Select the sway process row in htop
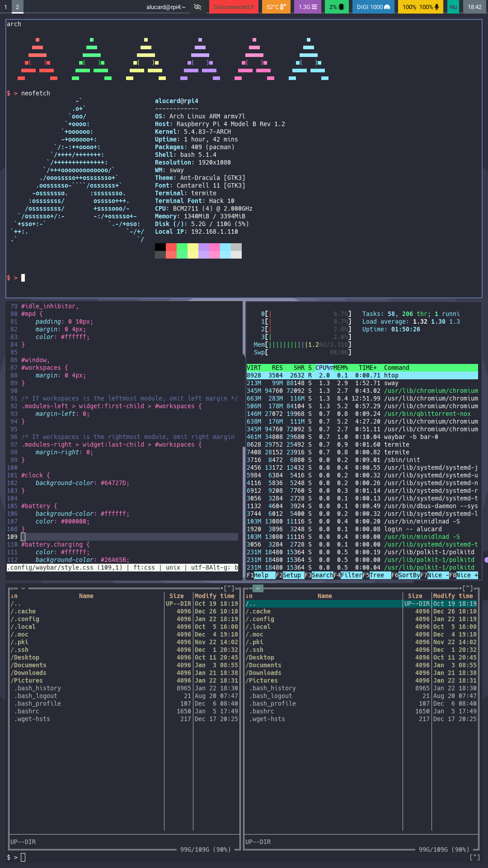This screenshot has height=868, width=488. (362, 383)
